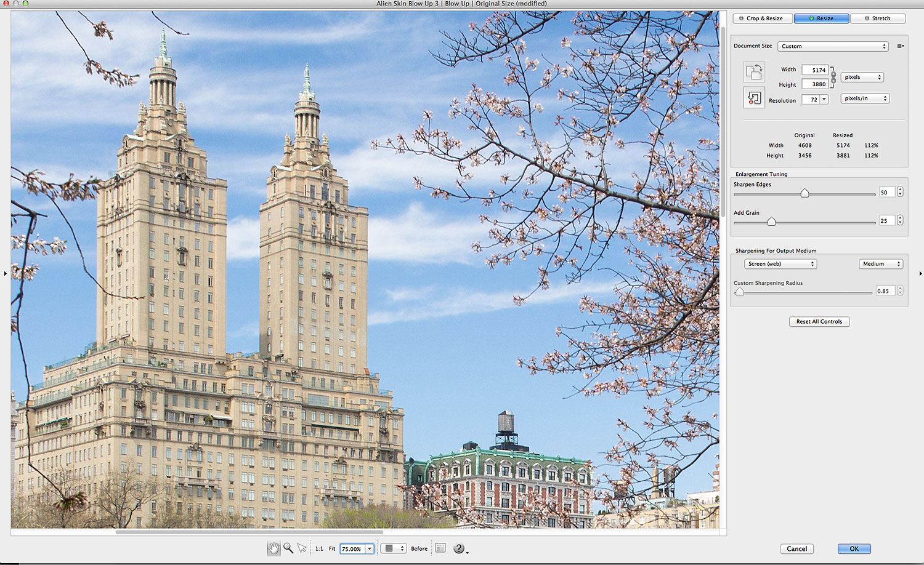Open the Document Size dropdown showing Custom

click(833, 46)
